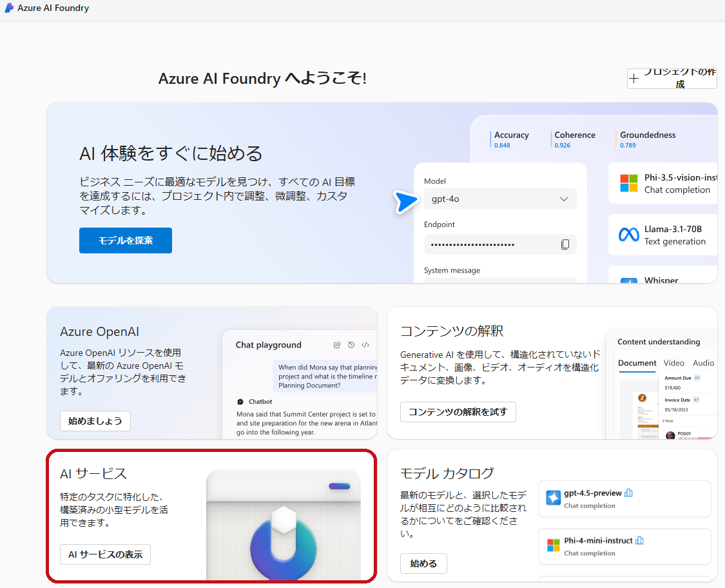Click the Chat playground title
The width and height of the screenshot is (725, 588).
tap(268, 345)
